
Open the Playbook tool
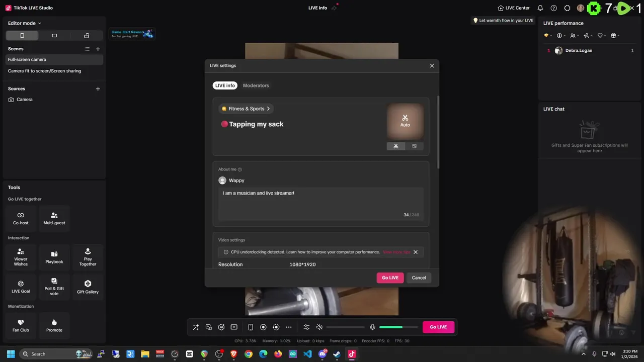(x=54, y=257)
